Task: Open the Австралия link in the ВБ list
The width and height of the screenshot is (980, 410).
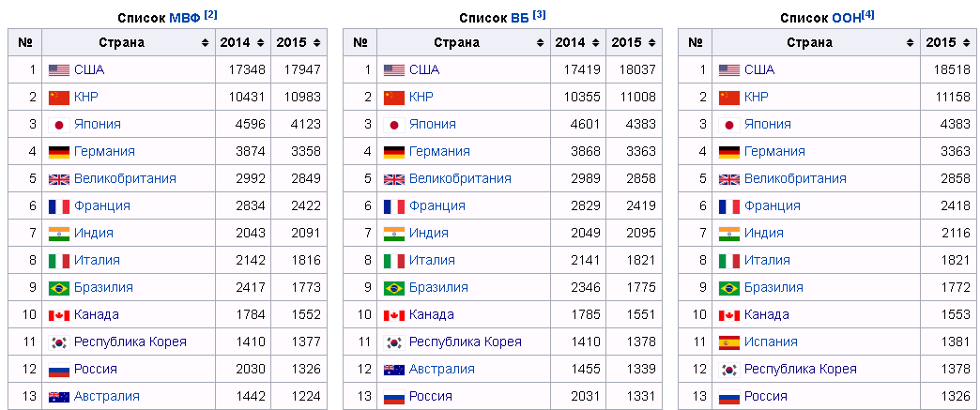Action: [x=442, y=370]
